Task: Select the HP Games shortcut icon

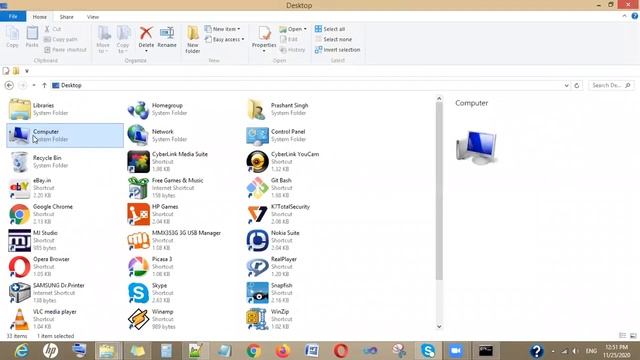Action: click(138, 214)
